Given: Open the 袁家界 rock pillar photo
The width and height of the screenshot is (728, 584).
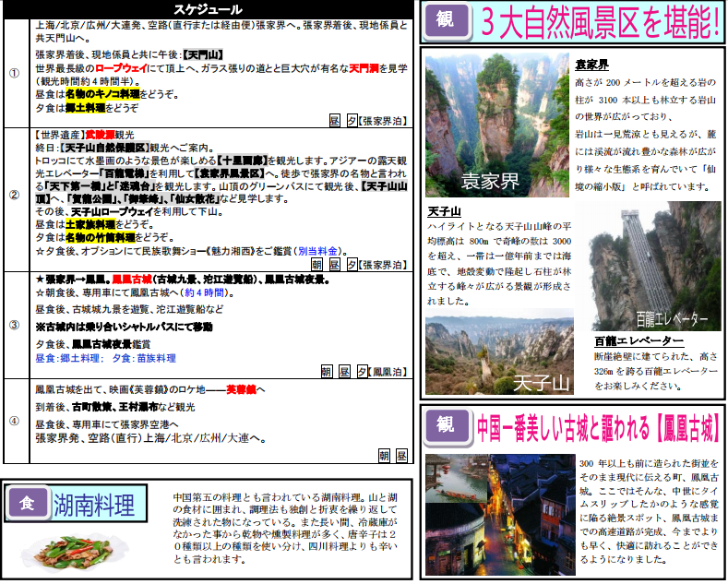Looking at the screenshot, I should 496,125.
